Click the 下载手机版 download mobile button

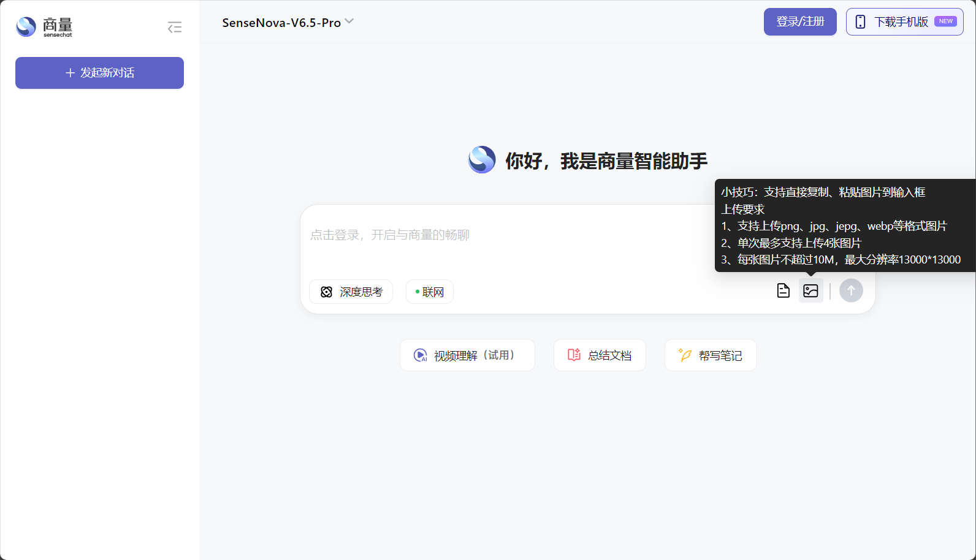[x=905, y=22]
